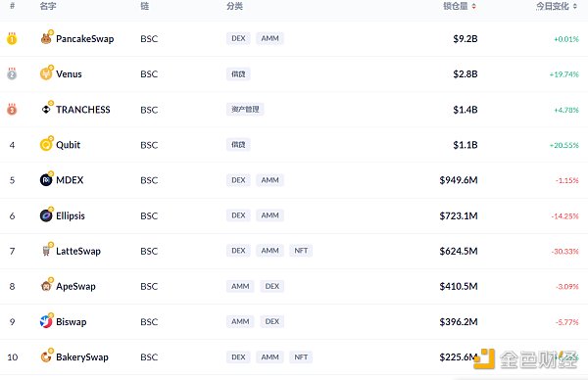
Task: Click the gold rank-one medal icon
Action: pos(12,38)
